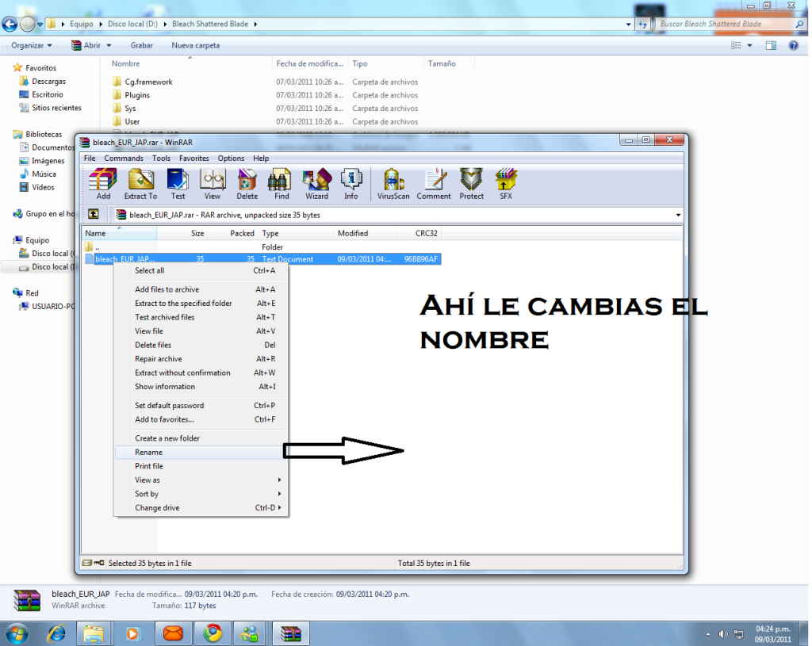Click the Nueva carpeta button
812x646 pixels.
pos(195,45)
